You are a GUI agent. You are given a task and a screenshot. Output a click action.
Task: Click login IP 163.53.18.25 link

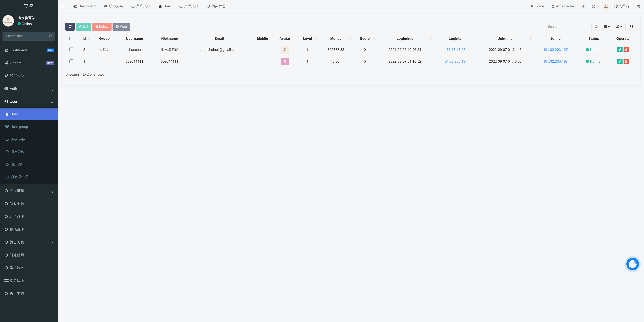455,50
